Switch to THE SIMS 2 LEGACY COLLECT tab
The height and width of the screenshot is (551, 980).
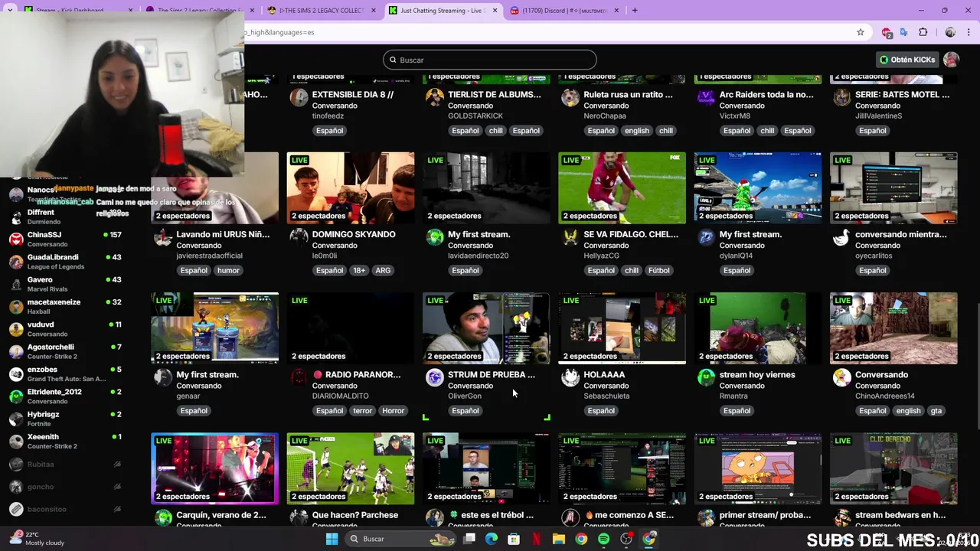pyautogui.click(x=322, y=11)
